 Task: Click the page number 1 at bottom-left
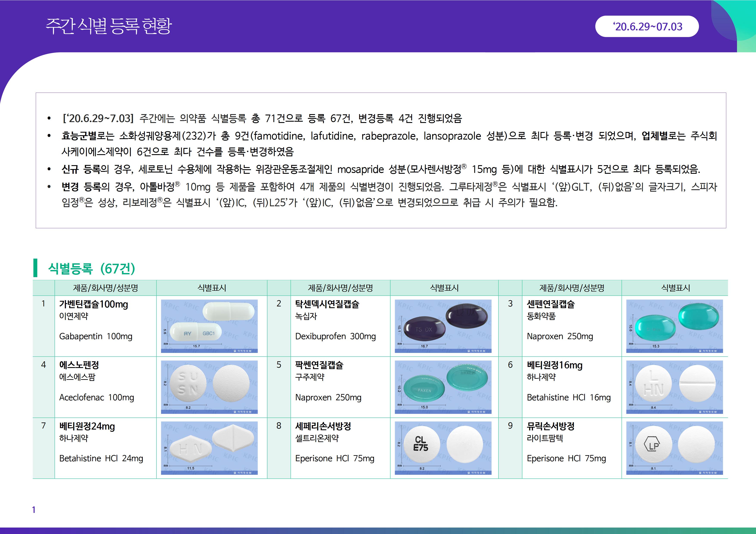point(34,510)
